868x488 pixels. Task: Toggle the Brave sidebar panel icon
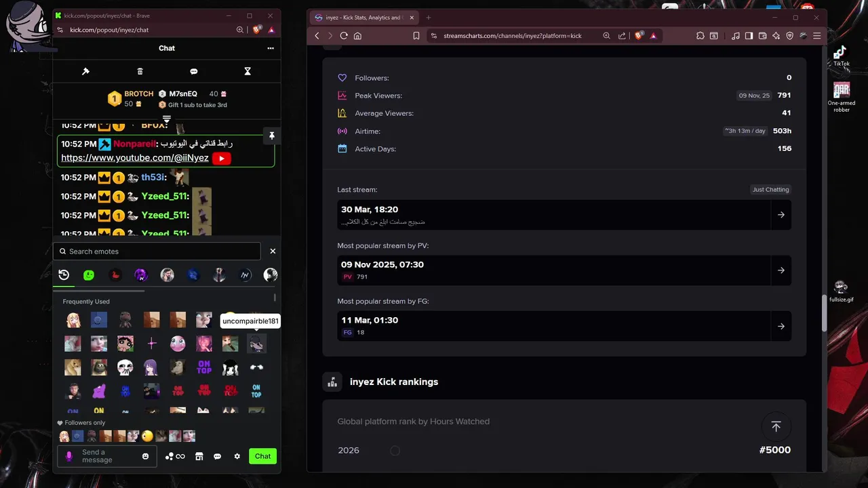tap(749, 36)
